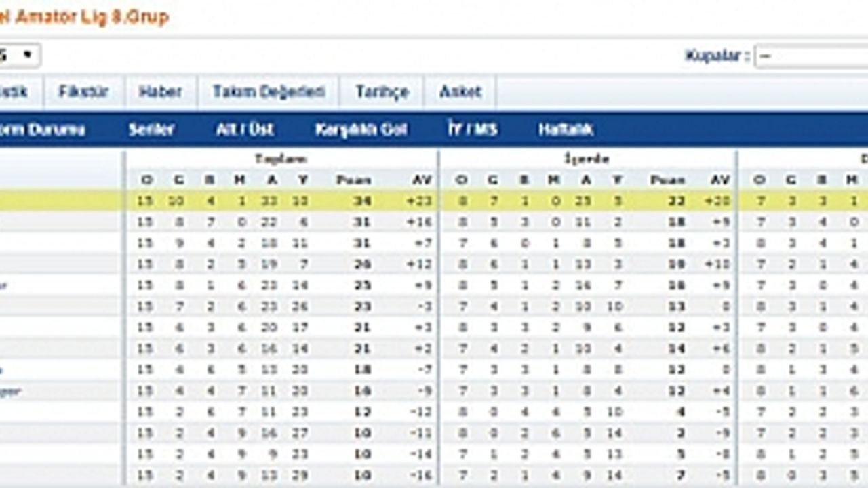
Task: Click the Toplam group header
Action: click(281, 159)
